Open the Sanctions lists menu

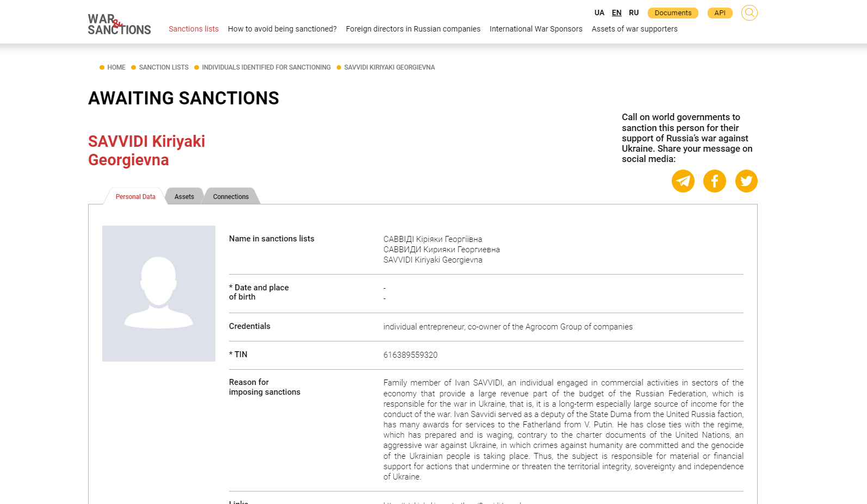194,29
